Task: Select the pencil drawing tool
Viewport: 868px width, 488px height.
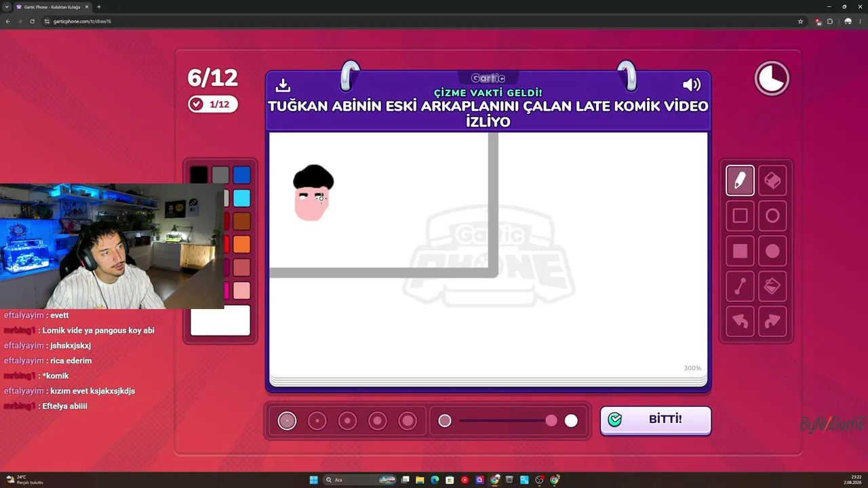Action: [x=740, y=180]
